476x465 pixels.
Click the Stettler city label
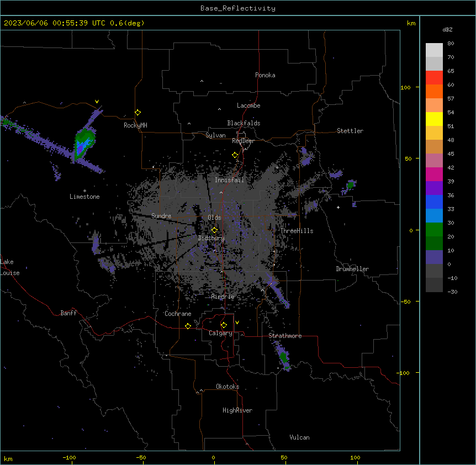coord(350,131)
